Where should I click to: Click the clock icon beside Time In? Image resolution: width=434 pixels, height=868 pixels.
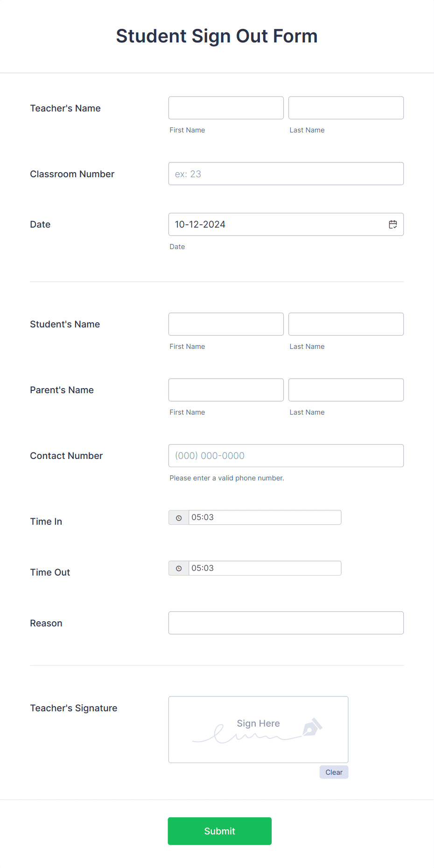point(179,517)
